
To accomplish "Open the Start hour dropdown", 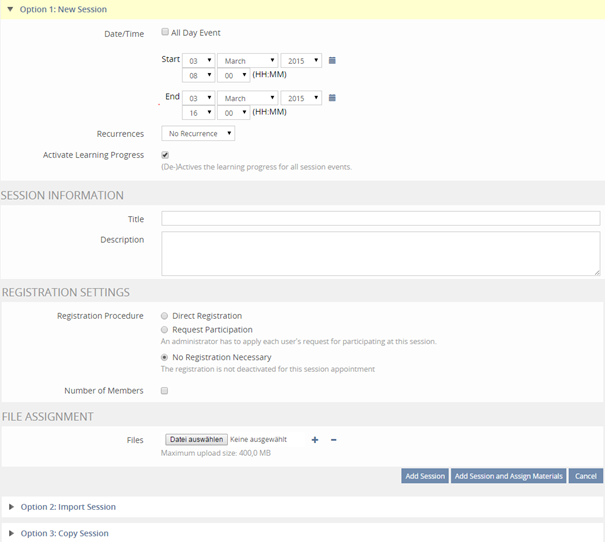I will [x=198, y=75].
